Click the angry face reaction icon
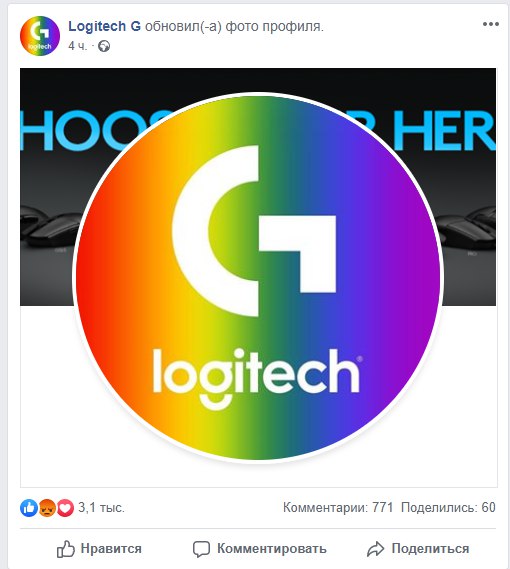510x569 pixels. (x=47, y=508)
